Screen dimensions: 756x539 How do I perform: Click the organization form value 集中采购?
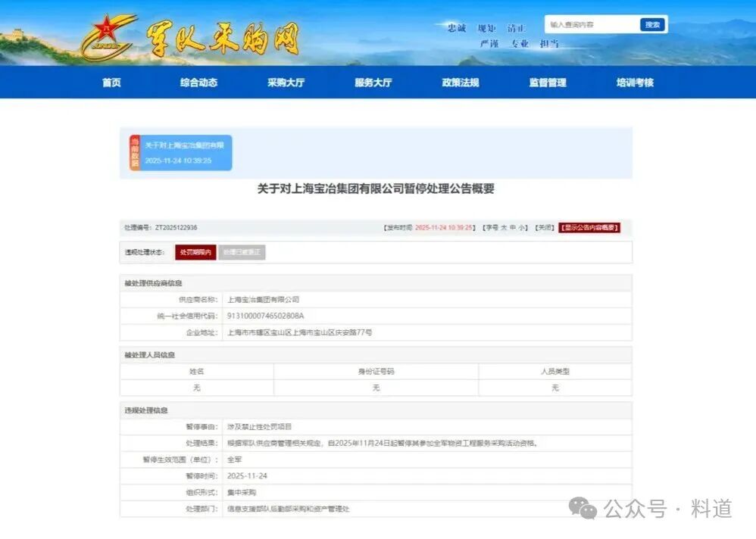tap(242, 492)
